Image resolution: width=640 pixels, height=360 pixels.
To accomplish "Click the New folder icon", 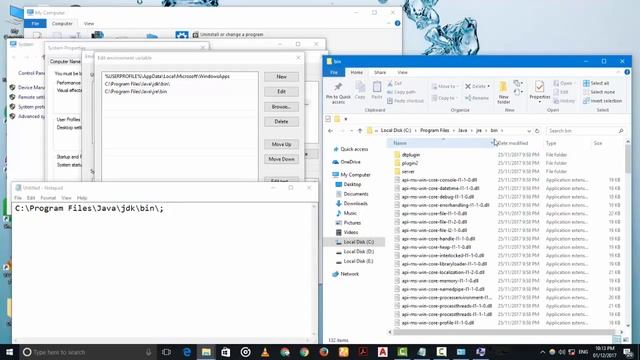I will [x=503, y=87].
